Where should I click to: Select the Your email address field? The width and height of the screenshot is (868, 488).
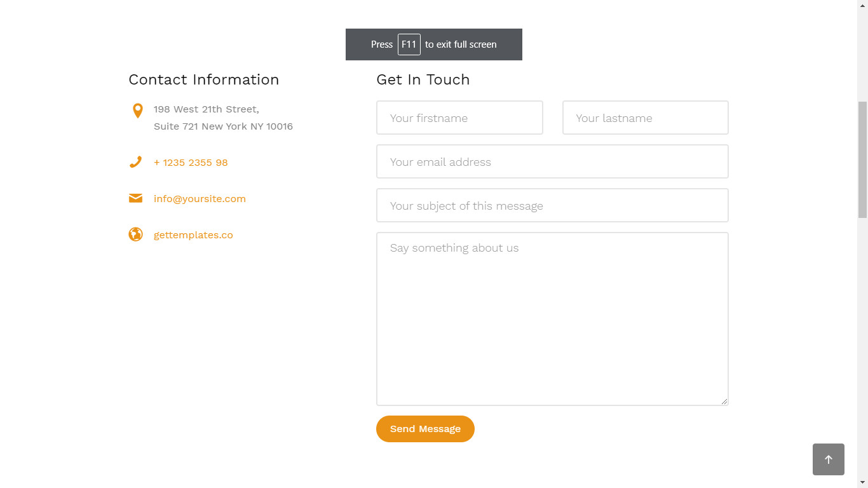coord(552,161)
